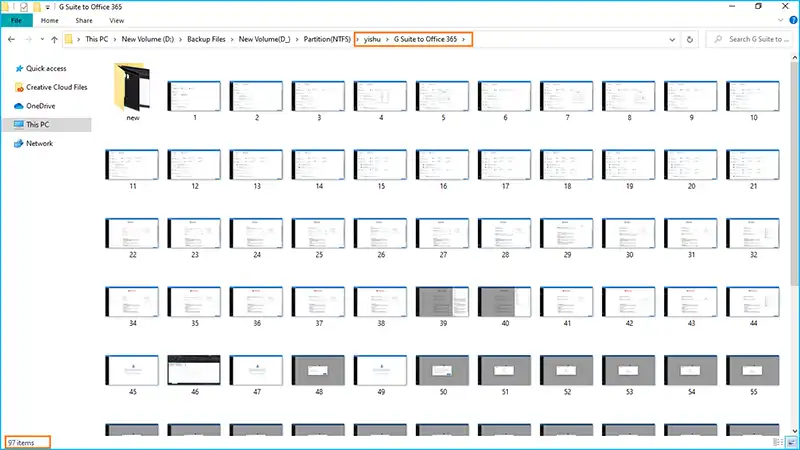The width and height of the screenshot is (800, 450).
Task: Select OneDrive in the navigation pane
Action: 40,106
